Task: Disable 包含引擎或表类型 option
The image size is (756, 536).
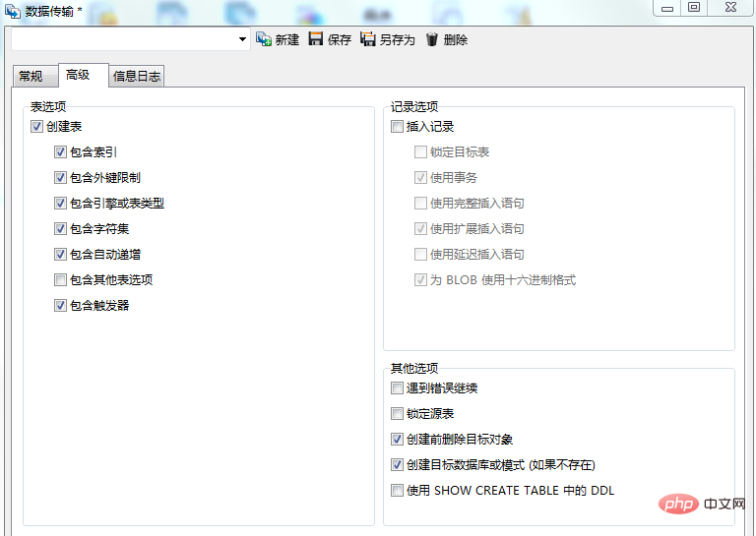Action: (x=60, y=204)
